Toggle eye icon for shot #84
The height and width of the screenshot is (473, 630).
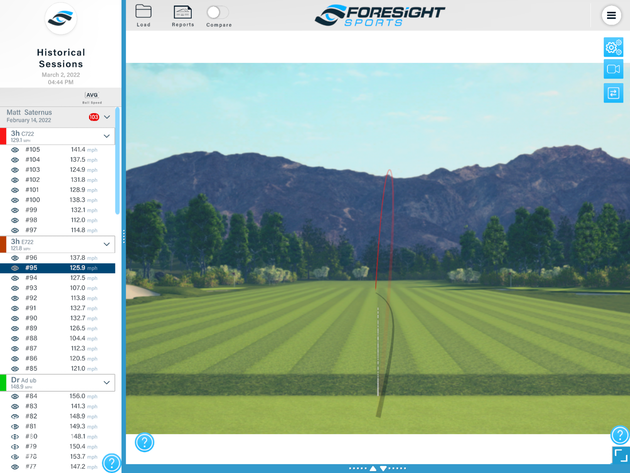[x=15, y=396]
